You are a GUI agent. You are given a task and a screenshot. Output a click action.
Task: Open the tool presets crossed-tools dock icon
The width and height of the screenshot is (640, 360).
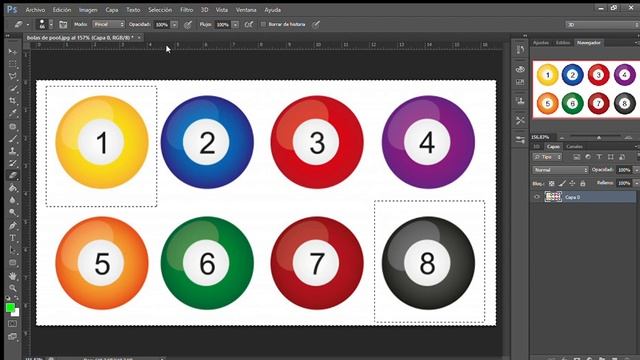point(520,120)
